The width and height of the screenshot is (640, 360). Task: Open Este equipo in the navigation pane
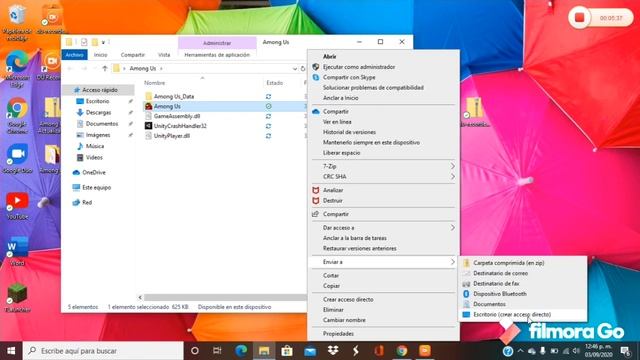click(x=96, y=187)
